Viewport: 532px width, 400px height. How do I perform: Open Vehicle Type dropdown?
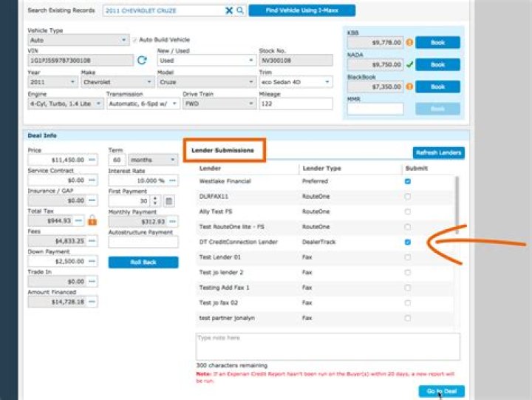pyautogui.click(x=78, y=40)
